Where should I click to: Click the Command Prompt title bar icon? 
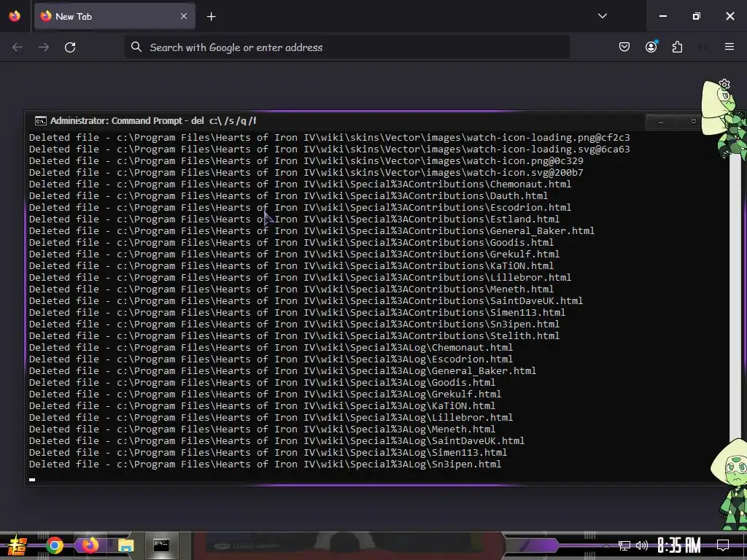point(41,121)
